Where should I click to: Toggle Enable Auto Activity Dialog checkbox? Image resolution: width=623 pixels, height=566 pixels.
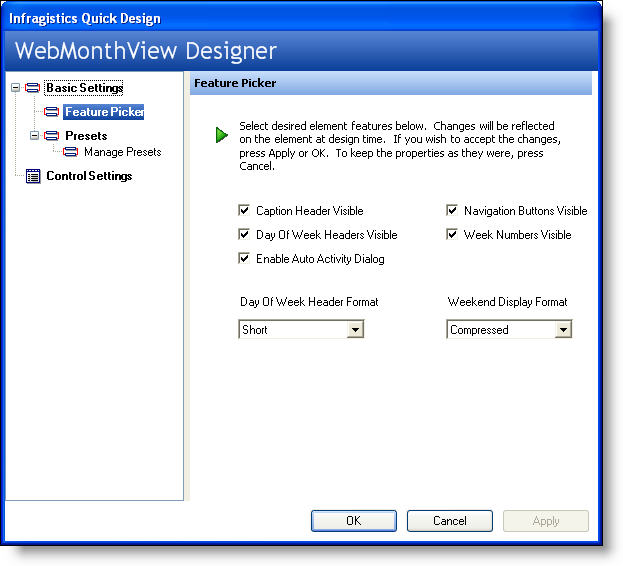[244, 258]
